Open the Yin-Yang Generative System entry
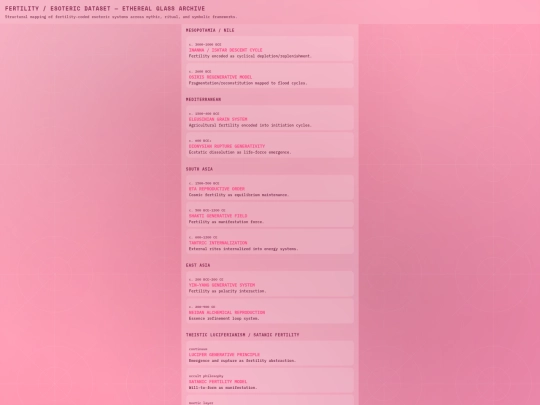This screenshot has width=540, height=405. pyautogui.click(x=270, y=284)
